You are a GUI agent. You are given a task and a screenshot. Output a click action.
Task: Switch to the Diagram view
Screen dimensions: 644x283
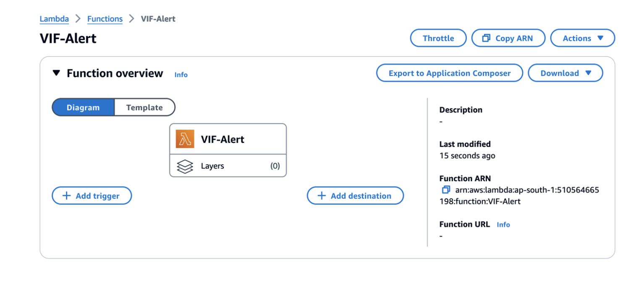pos(83,107)
